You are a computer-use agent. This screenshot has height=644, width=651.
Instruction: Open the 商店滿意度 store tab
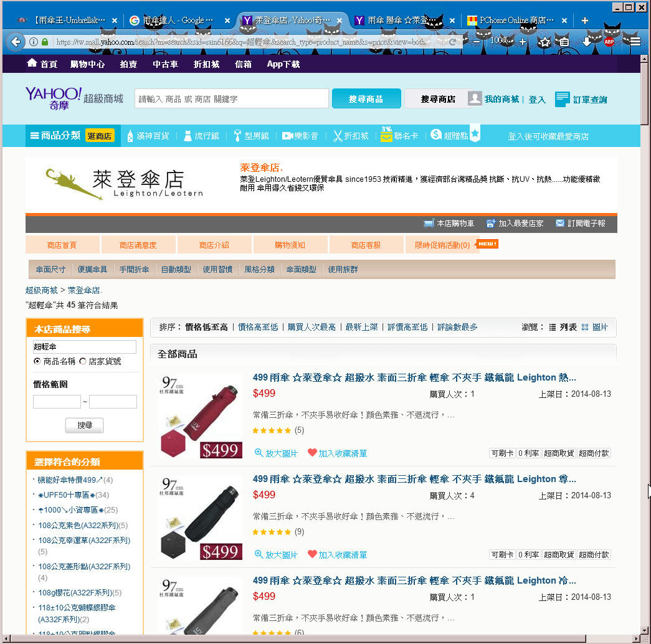click(x=138, y=245)
